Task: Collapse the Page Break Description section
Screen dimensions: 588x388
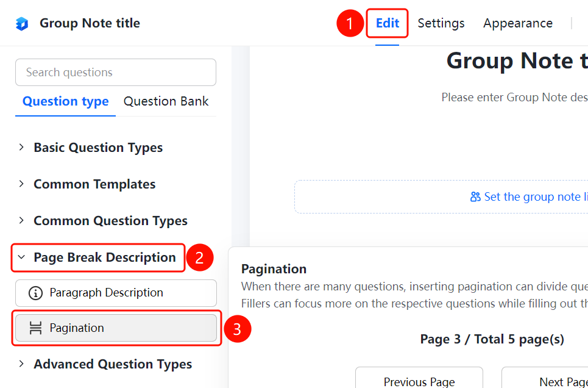Action: 21,257
